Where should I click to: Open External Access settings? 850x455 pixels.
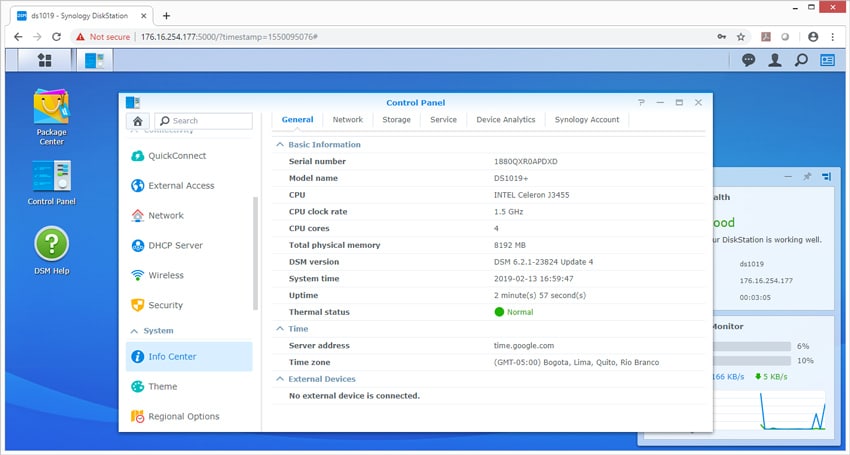189,185
